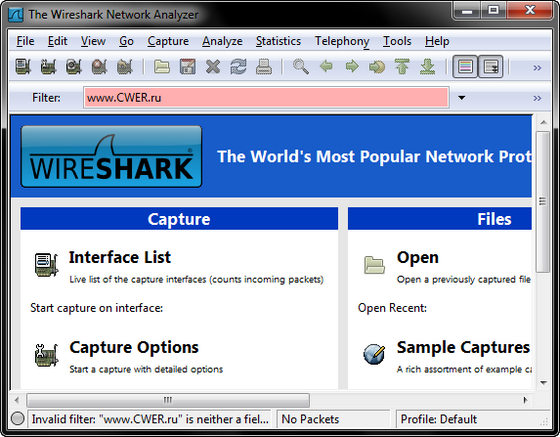
Task: Open the Capture Options link
Action: click(x=134, y=347)
